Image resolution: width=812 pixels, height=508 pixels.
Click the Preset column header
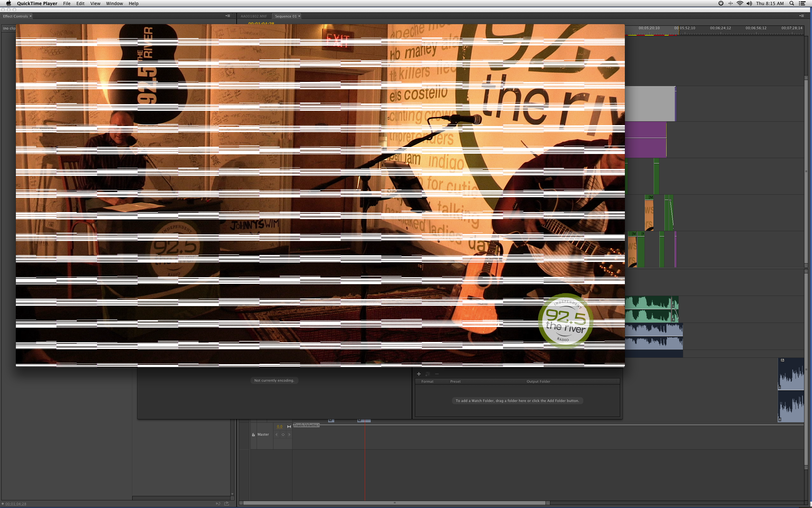pyautogui.click(x=455, y=381)
